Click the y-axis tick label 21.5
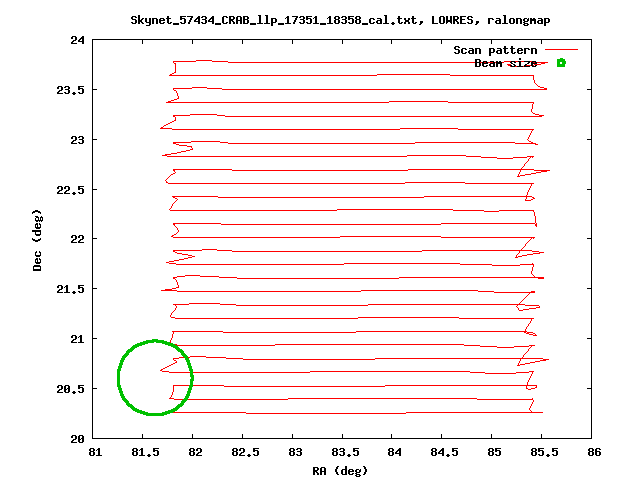Image resolution: width=640 pixels, height=480 pixels. pos(70,289)
